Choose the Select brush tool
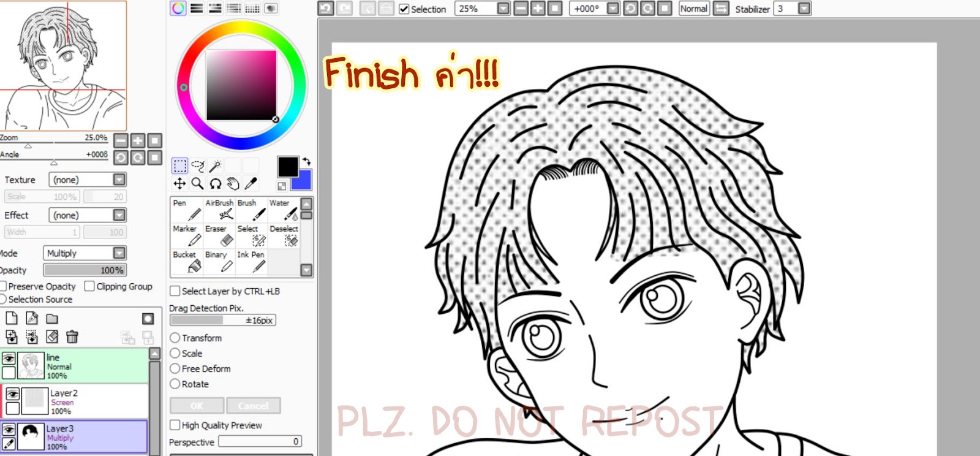The height and width of the screenshot is (456, 980). tap(252, 235)
